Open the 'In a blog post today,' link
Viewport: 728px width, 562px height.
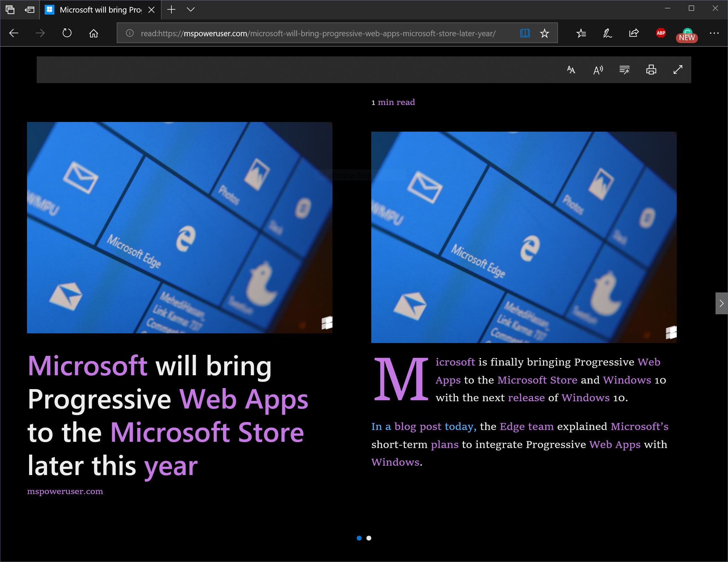tap(424, 427)
